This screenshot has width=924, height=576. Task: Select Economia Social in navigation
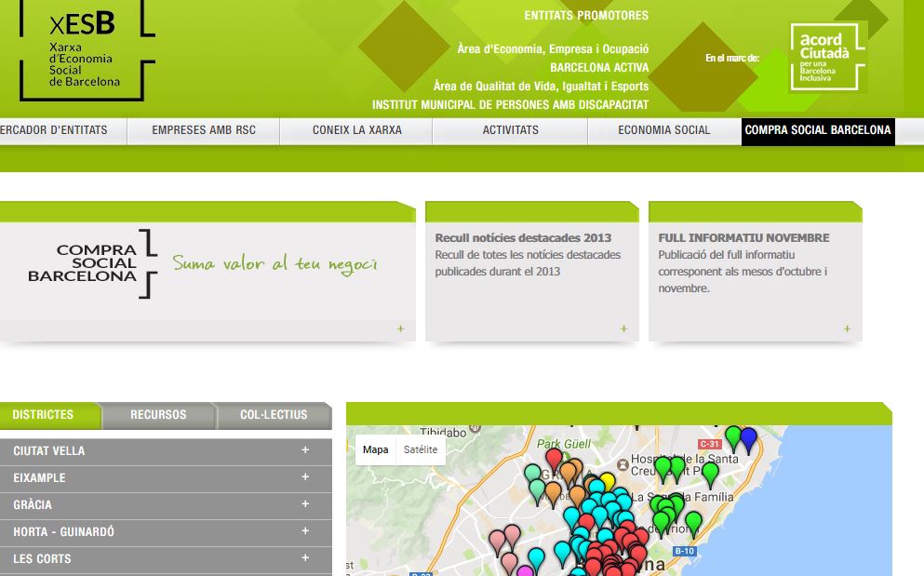(x=664, y=130)
